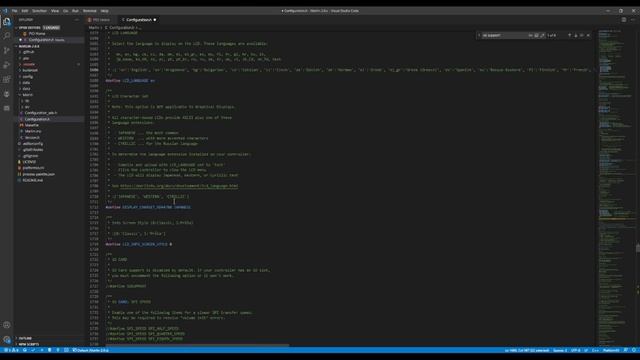Click the C++ language mode in status bar

coord(595,350)
